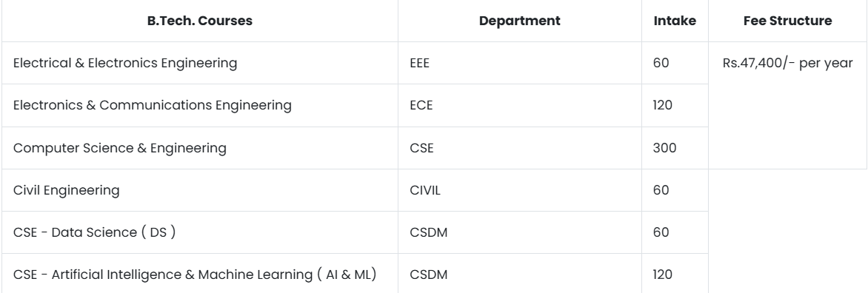Select the CSE - Artificial Intelligence & Machine Learning cell
The image size is (868, 293).
tap(200, 274)
